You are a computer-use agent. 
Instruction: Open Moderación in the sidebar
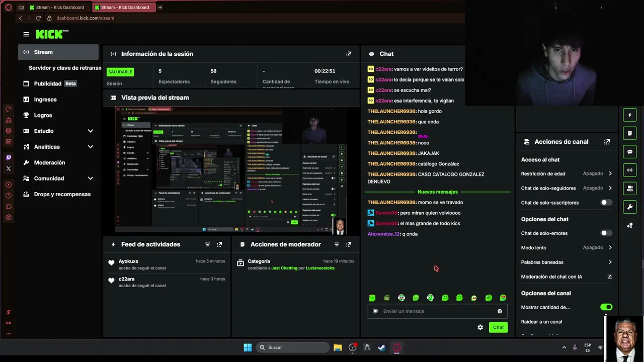[58, 163]
